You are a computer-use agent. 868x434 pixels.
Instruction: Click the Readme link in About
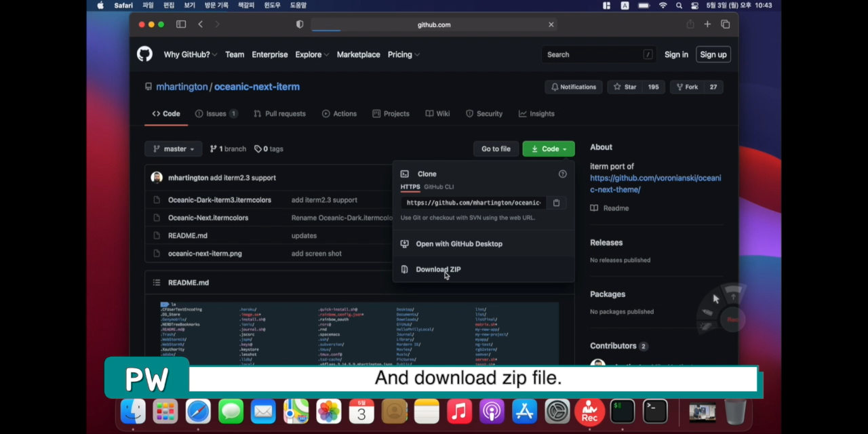[x=610, y=208]
